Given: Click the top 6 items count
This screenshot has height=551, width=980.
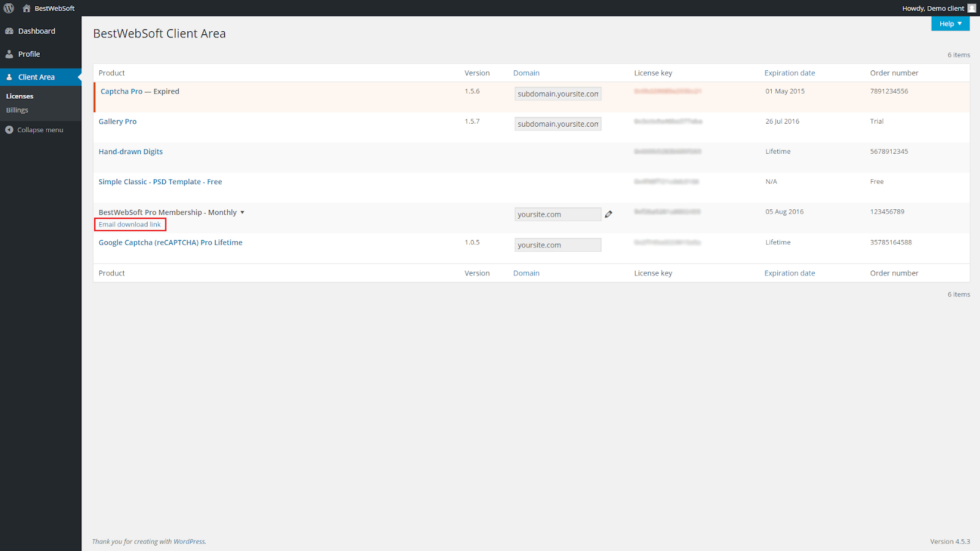Looking at the screenshot, I should [x=959, y=55].
